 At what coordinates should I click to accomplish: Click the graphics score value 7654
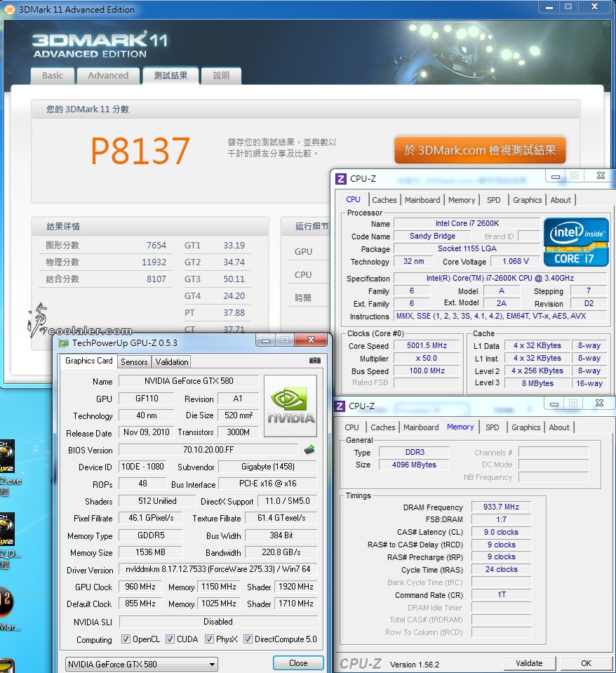(x=156, y=245)
